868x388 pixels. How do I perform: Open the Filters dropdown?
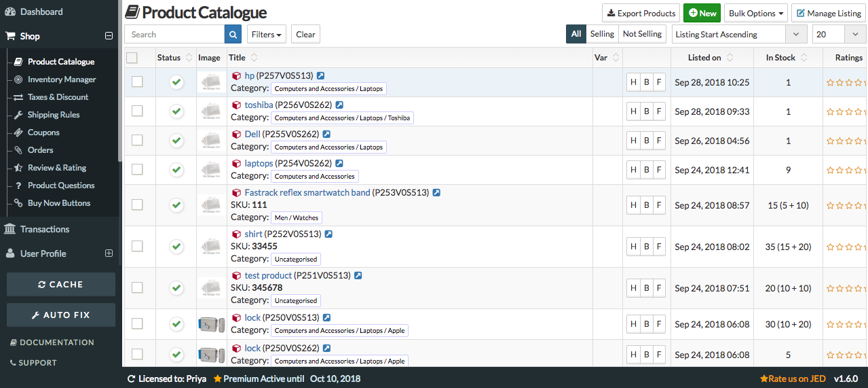(267, 34)
